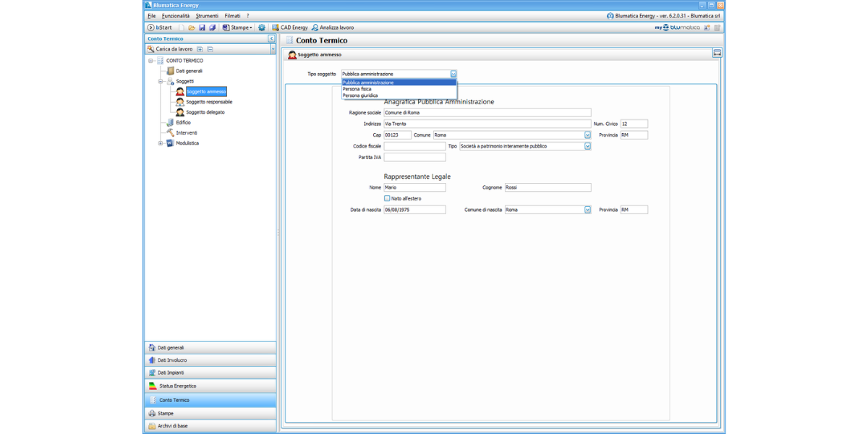The height and width of the screenshot is (434, 868).
Task: Open settings with the blue gear icon
Action: pos(262,27)
